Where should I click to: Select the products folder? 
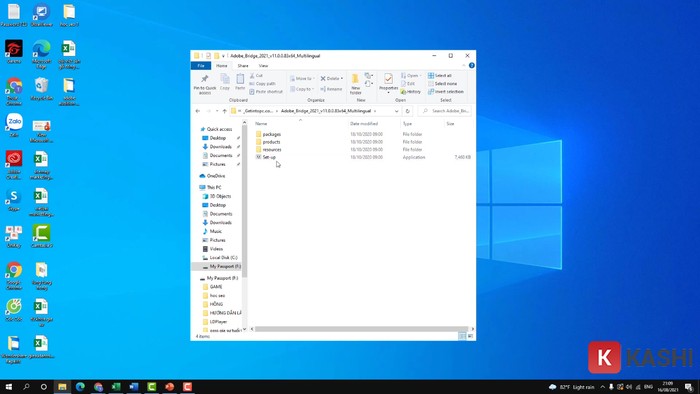(x=268, y=142)
